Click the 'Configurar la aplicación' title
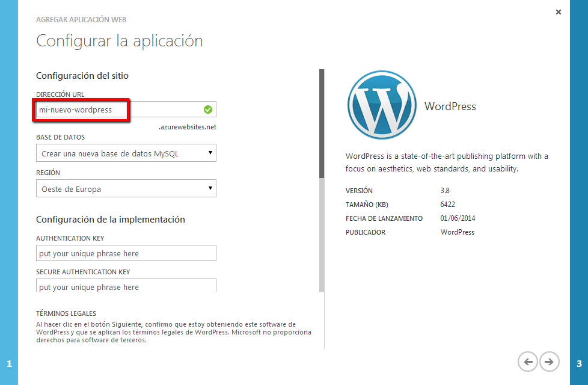588x385 pixels. coord(119,41)
